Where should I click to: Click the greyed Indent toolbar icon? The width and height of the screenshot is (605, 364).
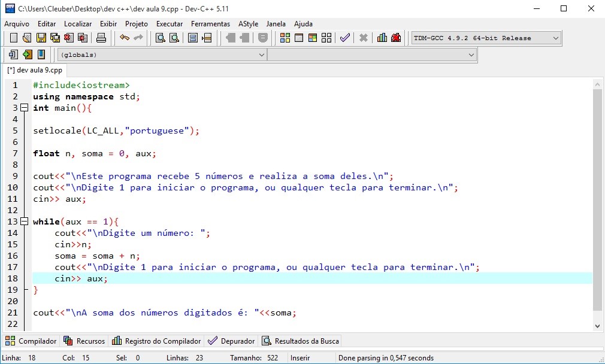244,38
